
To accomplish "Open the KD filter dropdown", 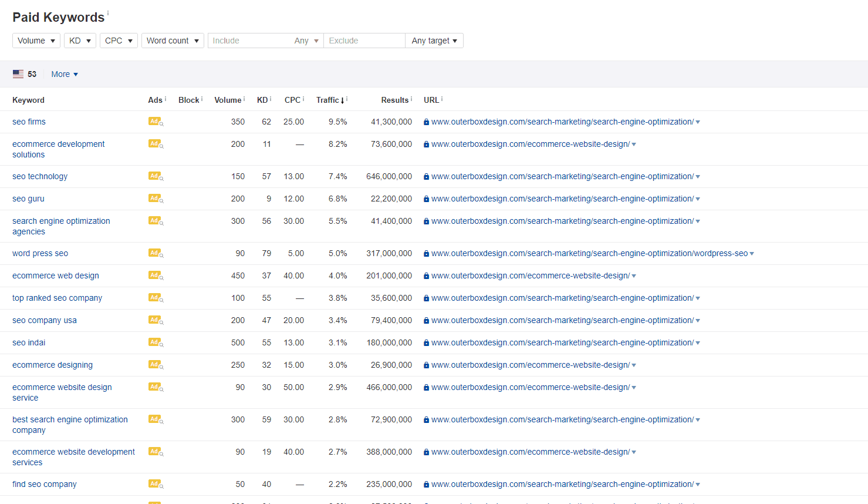I will point(80,41).
